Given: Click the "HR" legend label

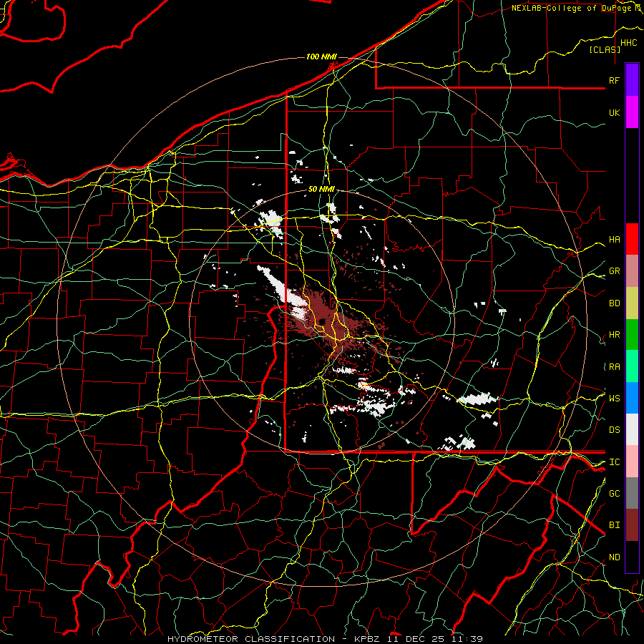Looking at the screenshot, I should (x=614, y=335).
